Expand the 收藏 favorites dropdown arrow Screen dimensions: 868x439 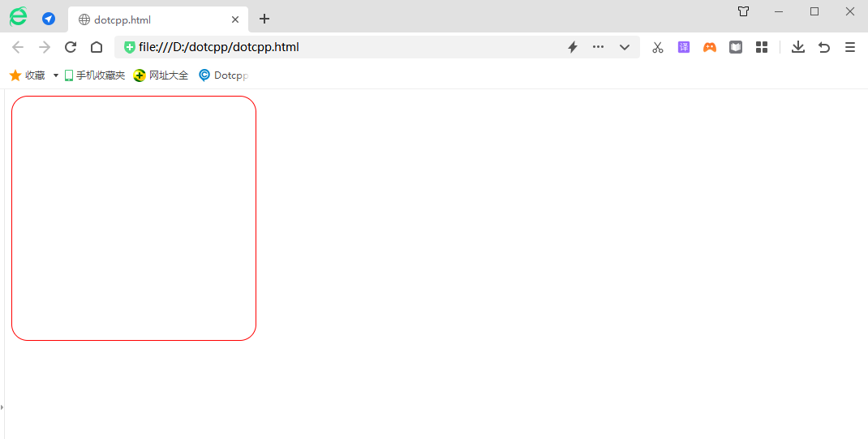click(56, 75)
